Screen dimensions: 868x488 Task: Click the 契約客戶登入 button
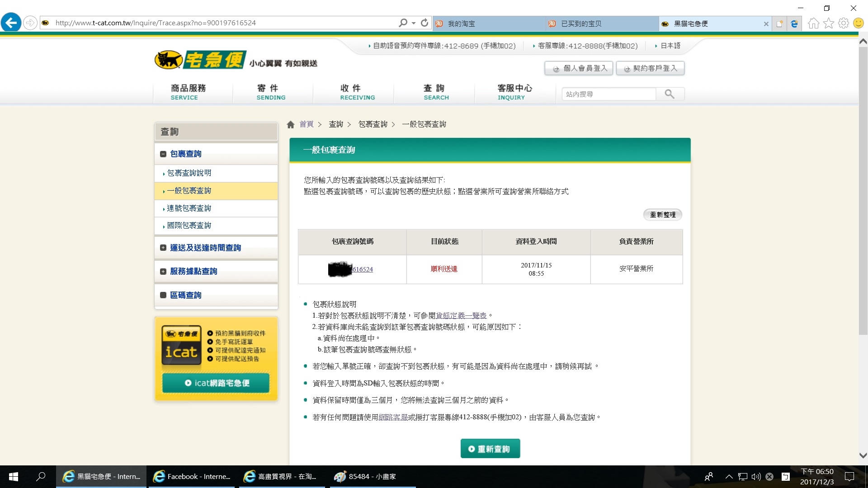[650, 68]
